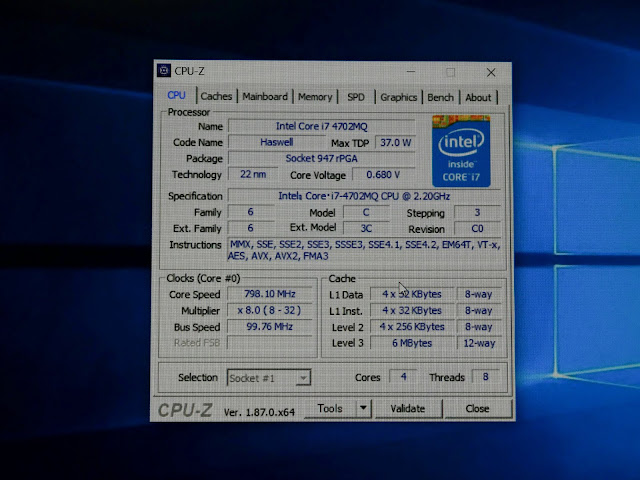Click the Code Name value 'Haswell'
This screenshot has height=480, width=640.
(x=277, y=142)
